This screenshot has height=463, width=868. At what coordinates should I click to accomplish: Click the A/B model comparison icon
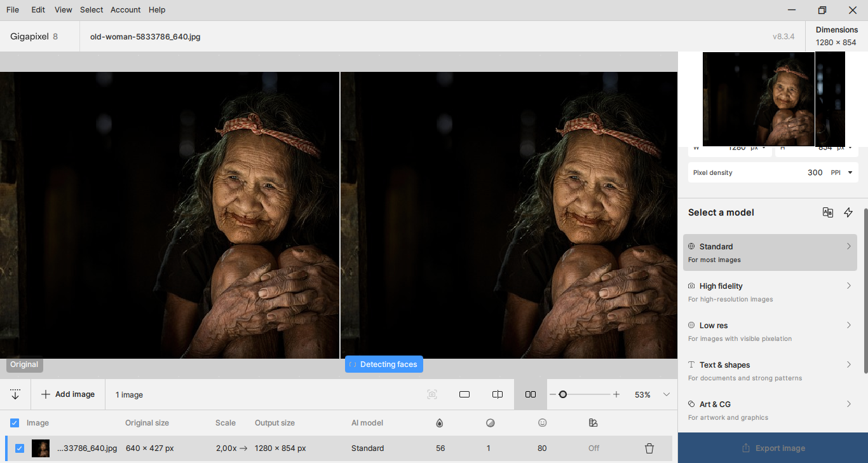[x=828, y=212]
